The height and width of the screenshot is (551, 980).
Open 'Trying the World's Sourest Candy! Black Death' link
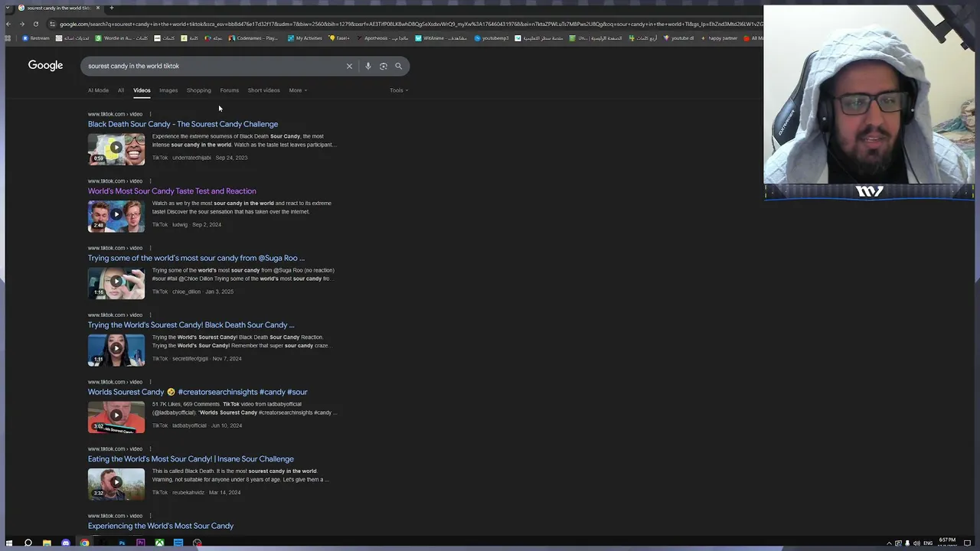point(191,325)
